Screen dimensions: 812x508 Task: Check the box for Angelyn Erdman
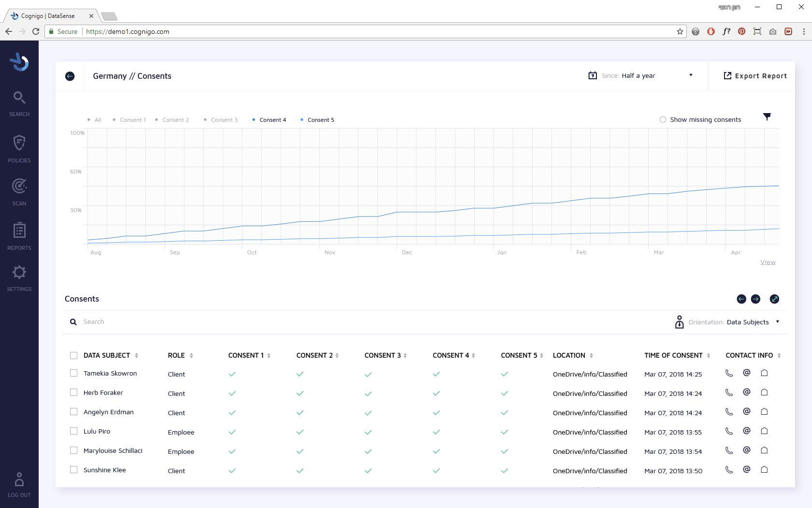(x=73, y=412)
